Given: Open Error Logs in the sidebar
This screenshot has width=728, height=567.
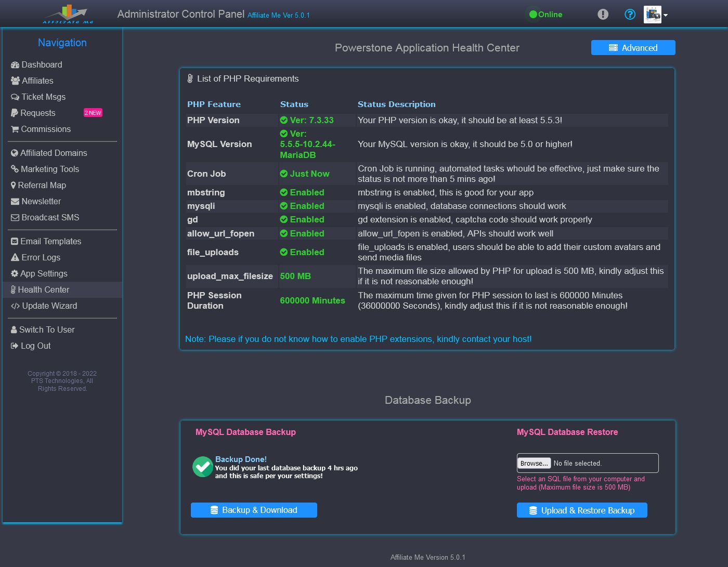Looking at the screenshot, I should pos(41,257).
